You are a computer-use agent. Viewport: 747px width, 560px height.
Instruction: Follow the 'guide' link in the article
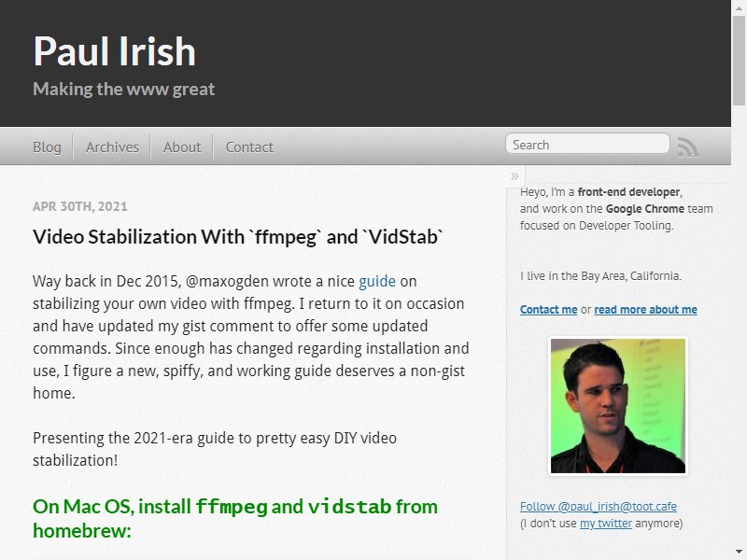tap(377, 281)
